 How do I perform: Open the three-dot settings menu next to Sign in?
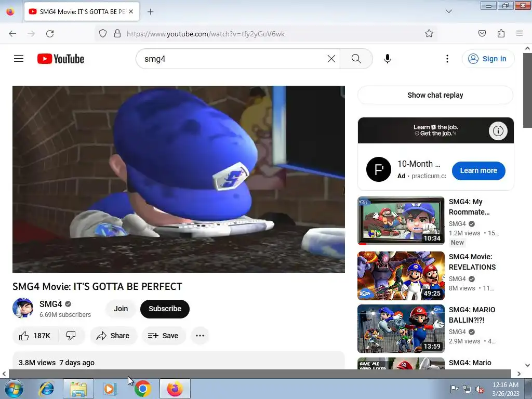pyautogui.click(x=447, y=59)
